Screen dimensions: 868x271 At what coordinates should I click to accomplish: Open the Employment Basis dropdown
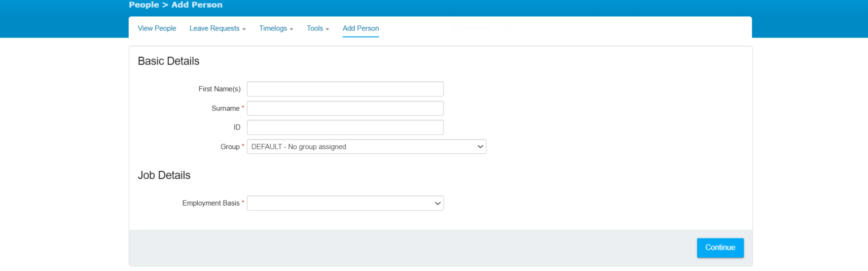[340, 203]
